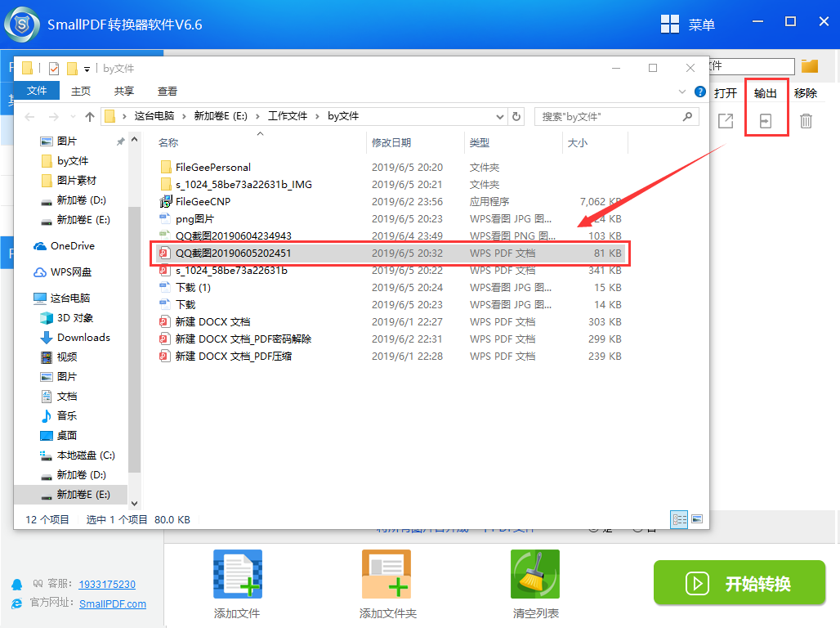
Task: Switch to large icons view icon
Action: 697,519
